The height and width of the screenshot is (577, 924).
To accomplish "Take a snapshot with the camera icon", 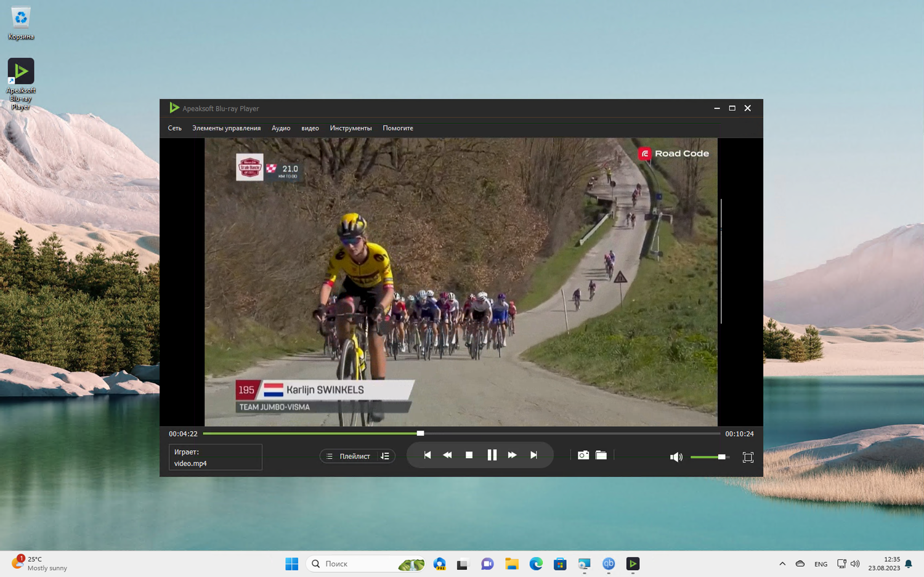I will click(583, 455).
